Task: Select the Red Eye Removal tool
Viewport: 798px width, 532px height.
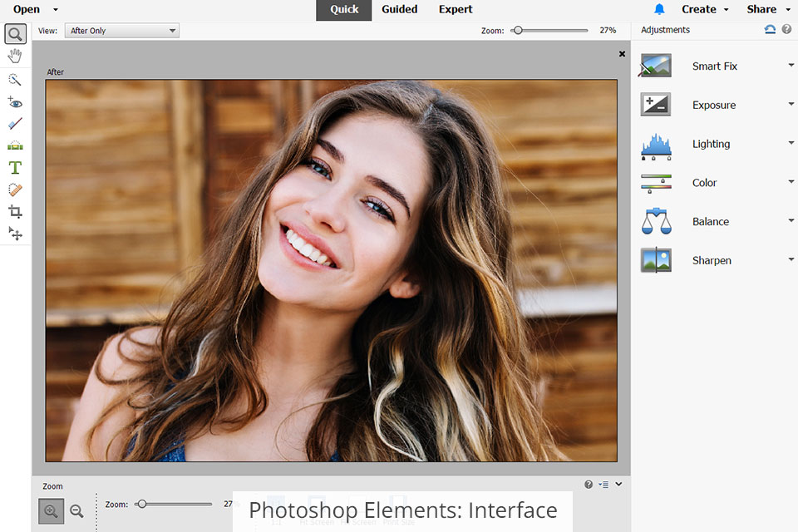Action: [x=15, y=102]
